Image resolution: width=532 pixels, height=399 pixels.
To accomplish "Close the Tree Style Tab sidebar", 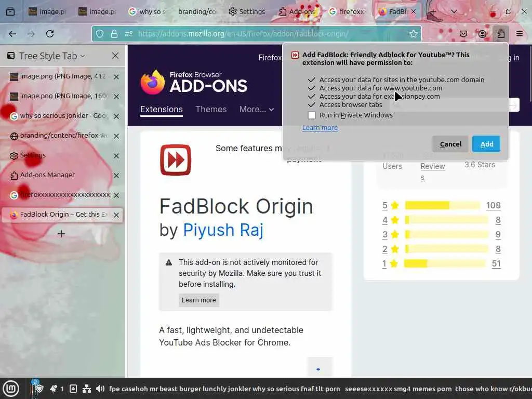I will click(x=115, y=56).
